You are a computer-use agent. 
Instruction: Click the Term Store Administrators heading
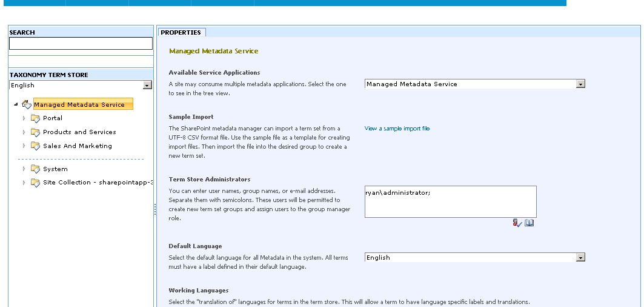coord(210,180)
